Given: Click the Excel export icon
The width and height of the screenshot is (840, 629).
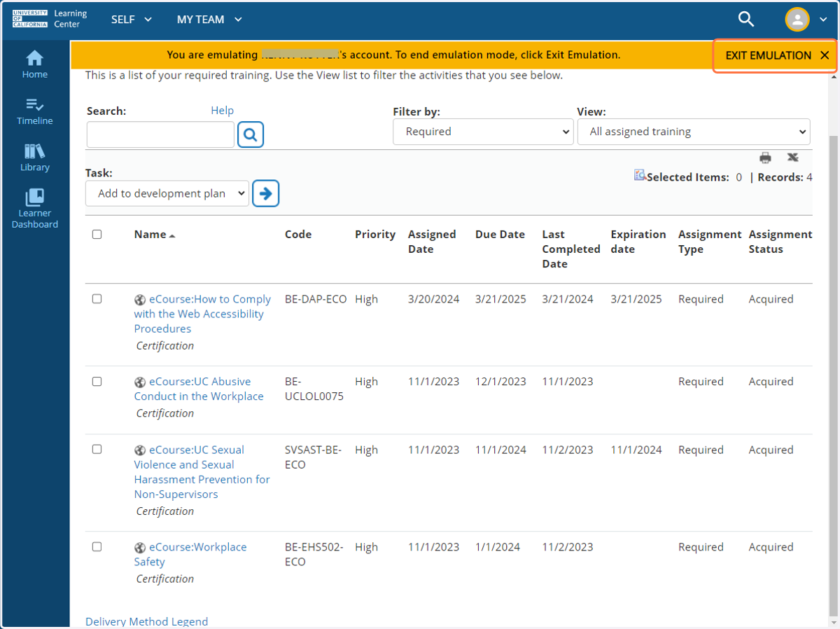Looking at the screenshot, I should [792, 158].
